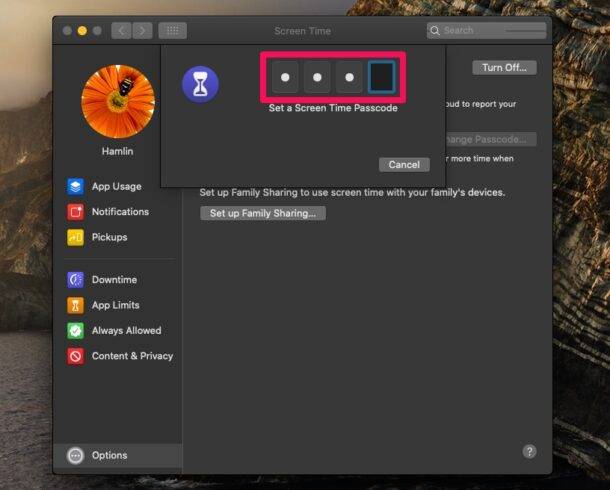
Task: Select the green Always Allowed checkmark icon
Action: coord(75,331)
